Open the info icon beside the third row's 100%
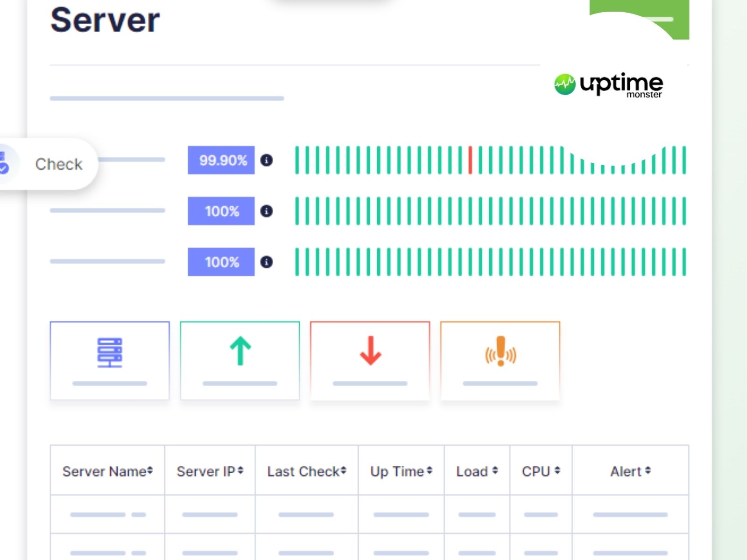 coord(267,262)
